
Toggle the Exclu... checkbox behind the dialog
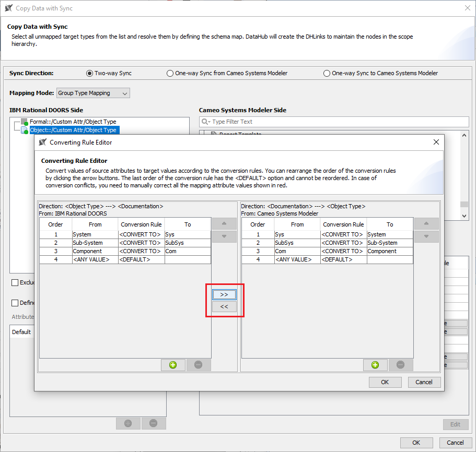pos(15,282)
